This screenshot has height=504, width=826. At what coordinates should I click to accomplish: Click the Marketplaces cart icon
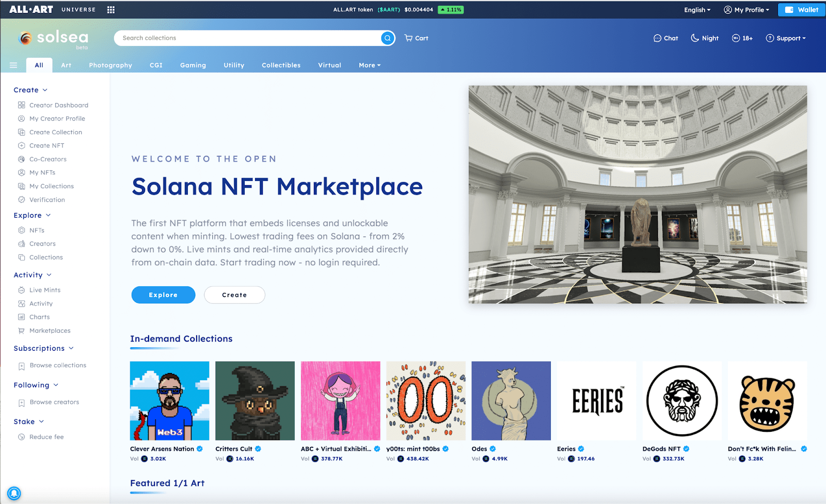click(22, 331)
